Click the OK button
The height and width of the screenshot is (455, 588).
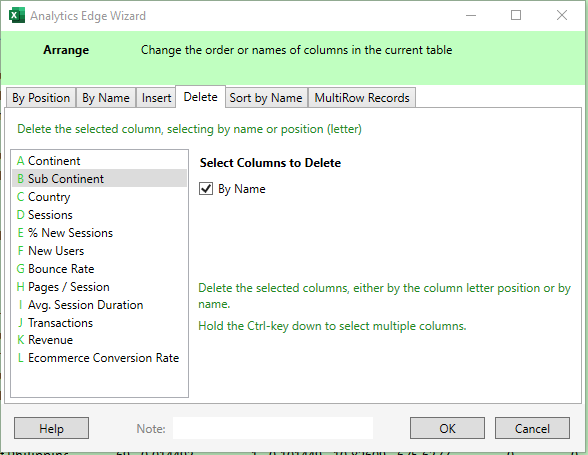tap(447, 428)
